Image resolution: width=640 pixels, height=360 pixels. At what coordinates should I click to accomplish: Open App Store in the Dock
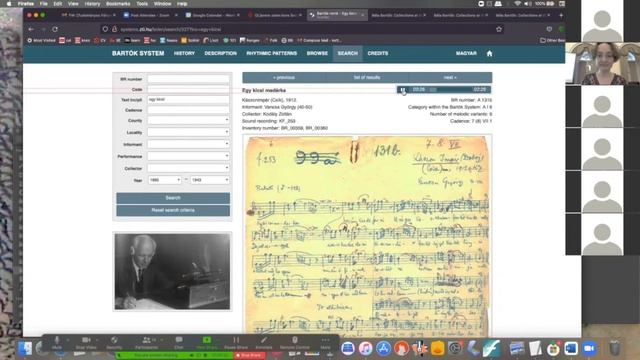[x=383, y=349]
